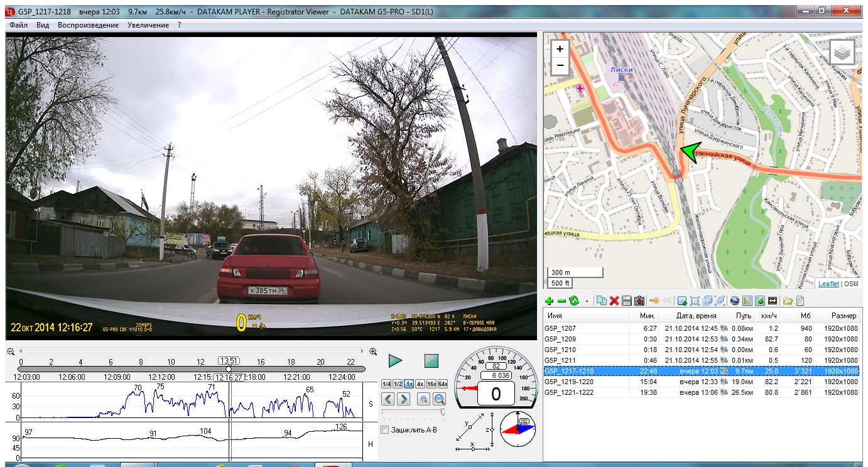Image resolution: width=868 pixels, height=467 pixels.
Task: Click the large magnifier zoom icon
Action: coord(439,399)
